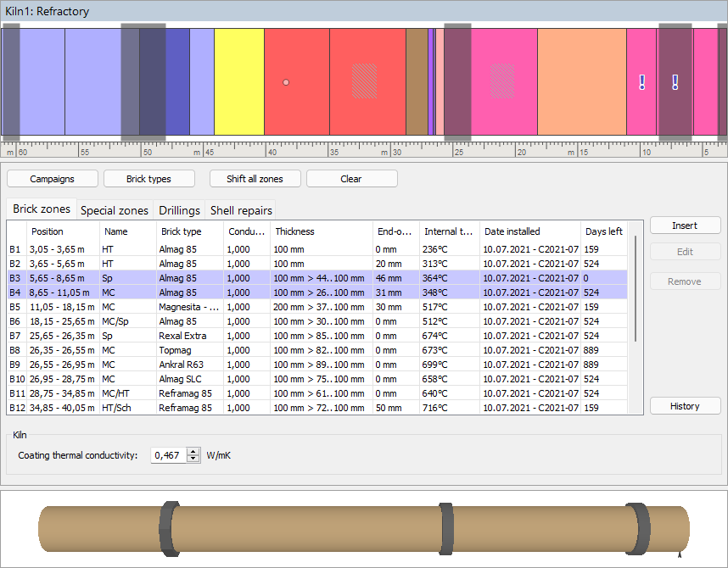
Task: Click the Clear button
Action: 351,179
